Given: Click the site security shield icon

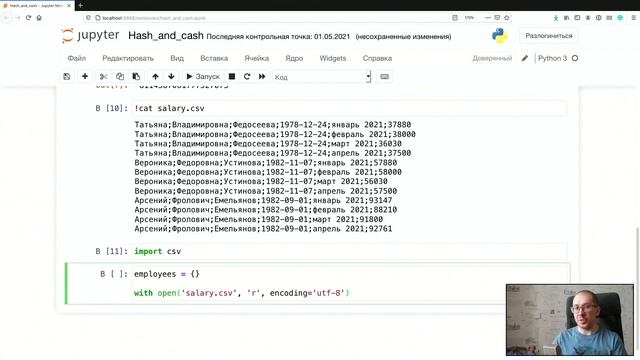Looking at the screenshot, I should 89,18.
